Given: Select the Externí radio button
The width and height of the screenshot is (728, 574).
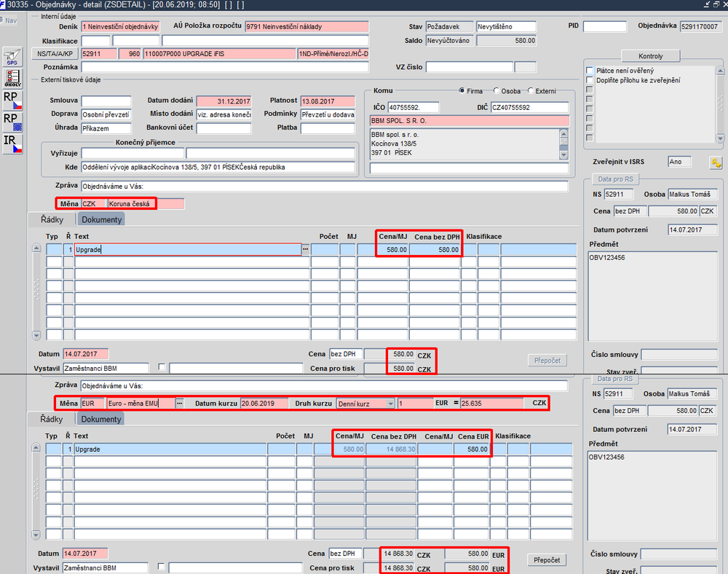Looking at the screenshot, I should tap(530, 90).
